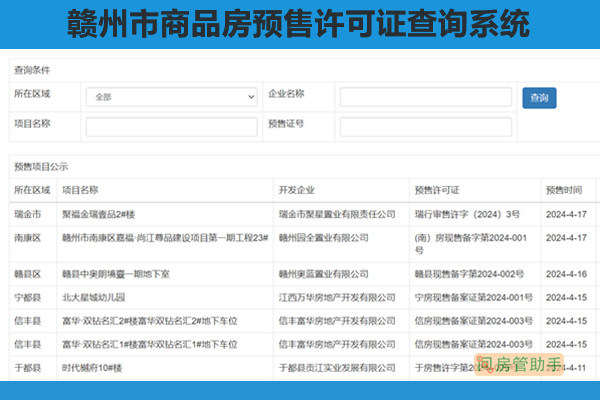
Task: Click 瑞金市聚星置业有限责任公司 developer cell
Action: point(337,214)
